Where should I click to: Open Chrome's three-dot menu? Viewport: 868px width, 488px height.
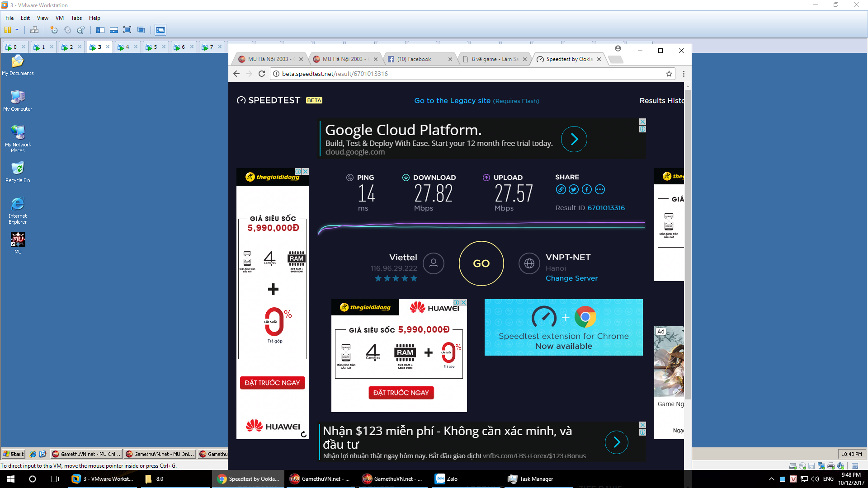pos(684,74)
